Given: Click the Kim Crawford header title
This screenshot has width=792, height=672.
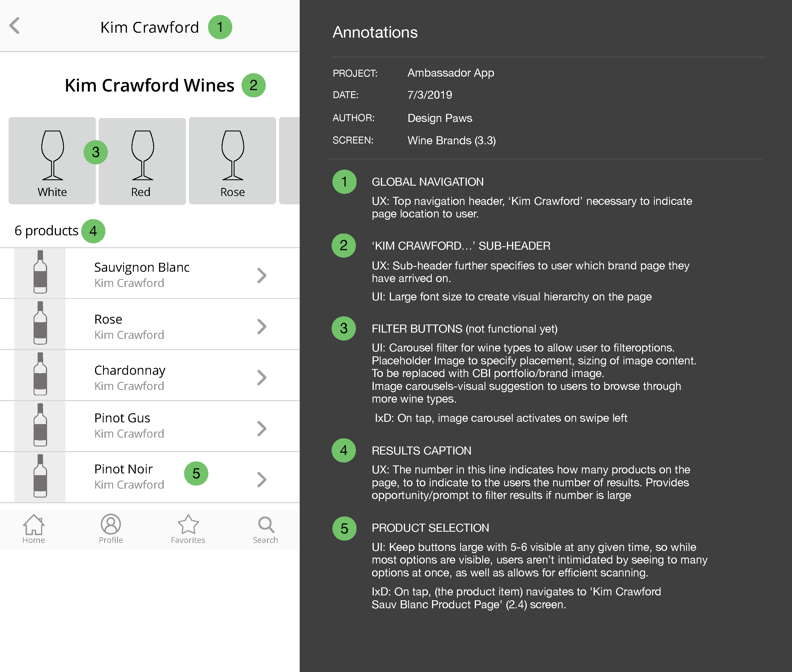Looking at the screenshot, I should pos(149,28).
